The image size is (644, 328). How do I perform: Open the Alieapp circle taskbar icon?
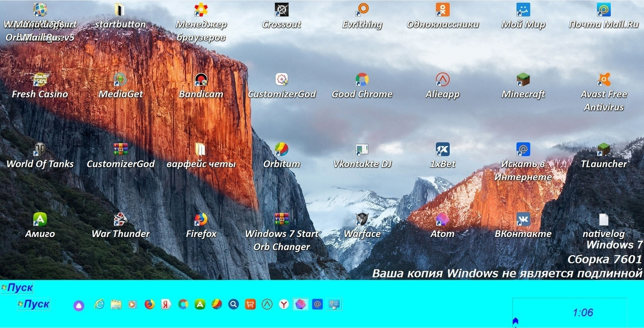(267, 304)
